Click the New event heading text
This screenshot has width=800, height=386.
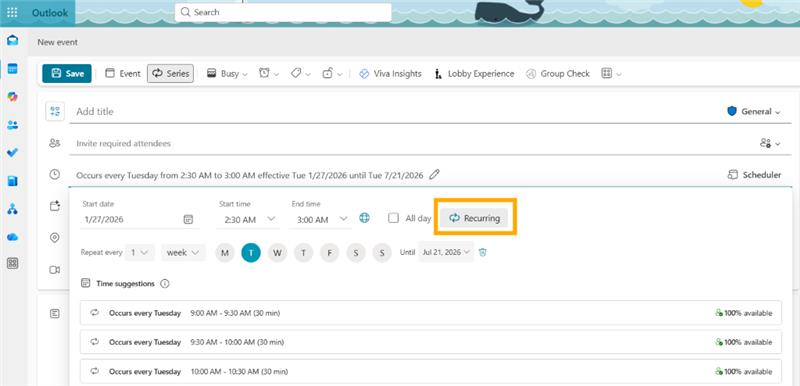point(58,42)
